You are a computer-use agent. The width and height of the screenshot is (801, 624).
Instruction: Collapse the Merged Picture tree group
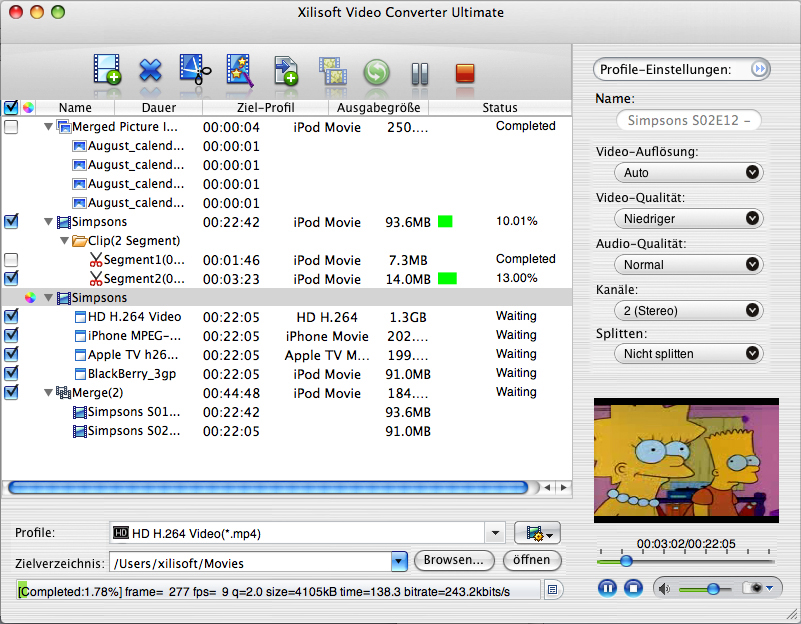49,127
